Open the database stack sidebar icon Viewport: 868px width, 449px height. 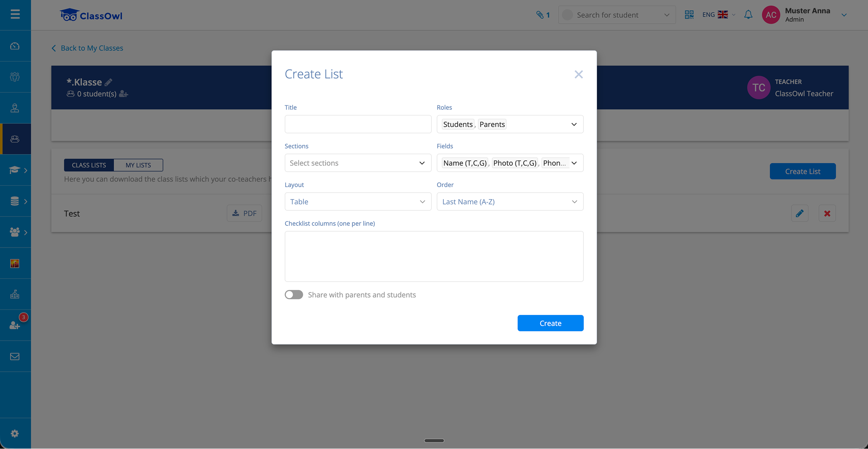pos(14,201)
